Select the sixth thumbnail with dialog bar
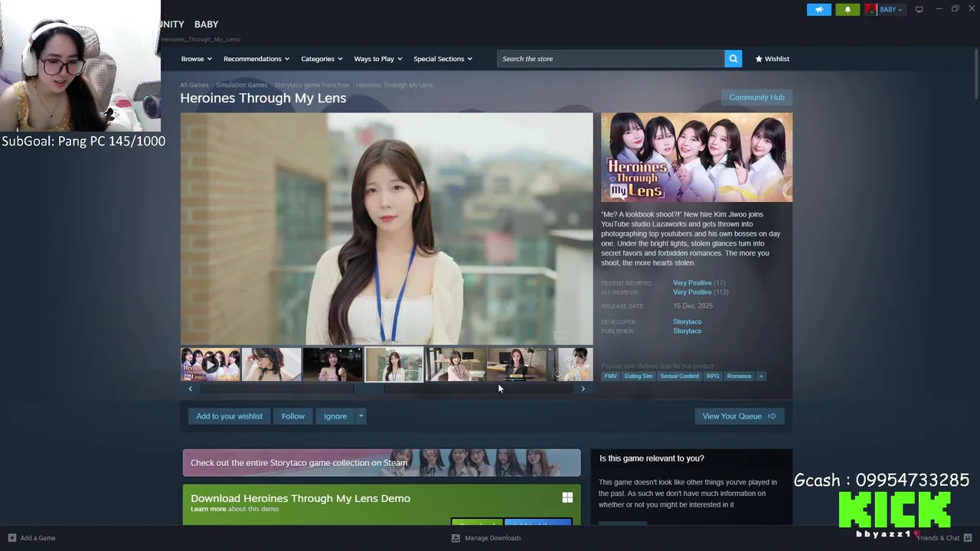This screenshot has width=980, height=551. 516,364
